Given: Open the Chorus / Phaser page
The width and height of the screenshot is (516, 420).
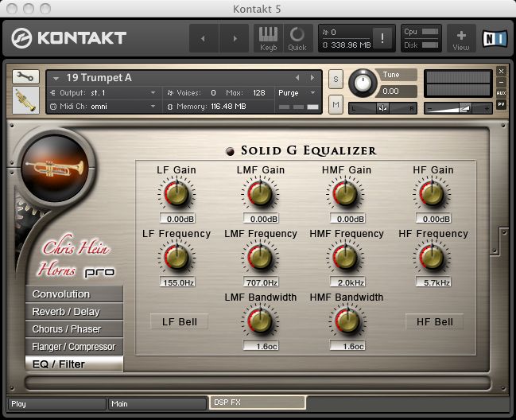Looking at the screenshot, I should point(75,329).
